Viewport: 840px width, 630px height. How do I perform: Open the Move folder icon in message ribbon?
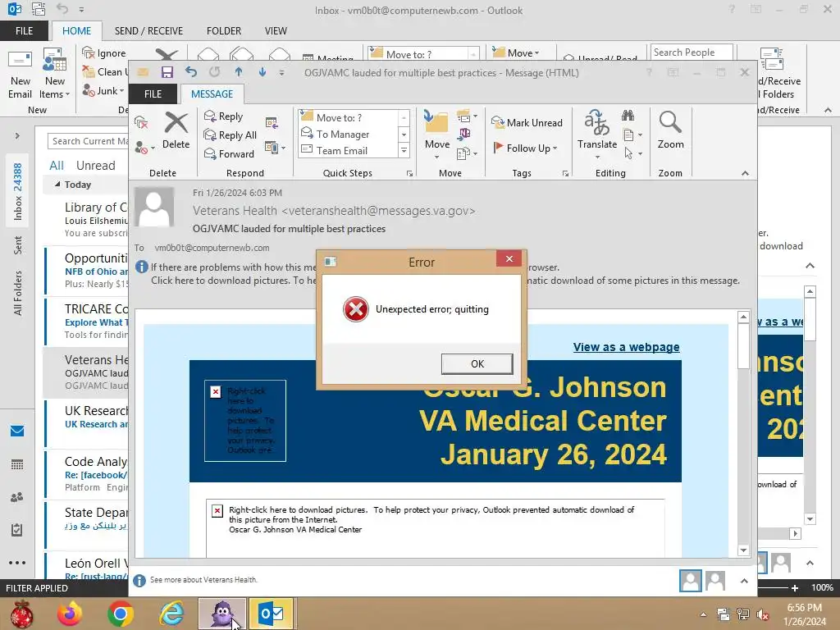437,134
